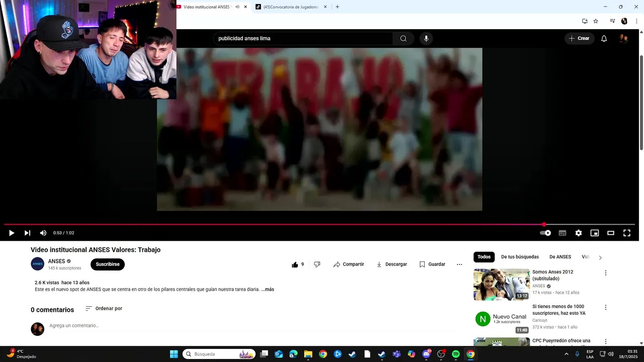
Task: Click the taskbar Búsqueda search box
Action: (219, 354)
